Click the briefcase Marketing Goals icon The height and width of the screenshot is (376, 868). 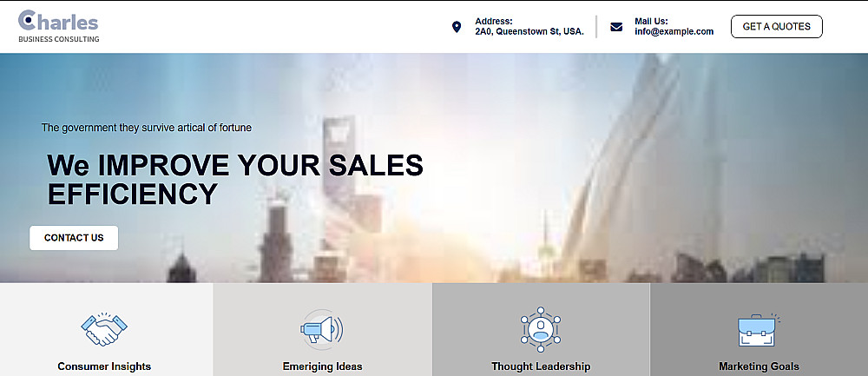click(759, 330)
